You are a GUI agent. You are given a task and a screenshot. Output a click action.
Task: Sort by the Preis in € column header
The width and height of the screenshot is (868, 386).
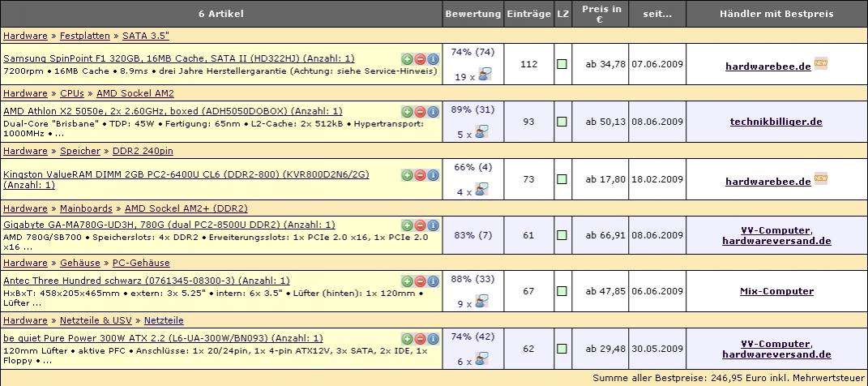click(601, 14)
